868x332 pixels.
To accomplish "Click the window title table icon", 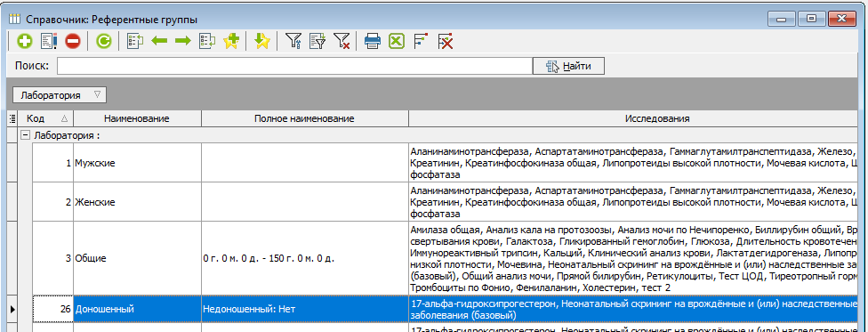I will 15,19.
